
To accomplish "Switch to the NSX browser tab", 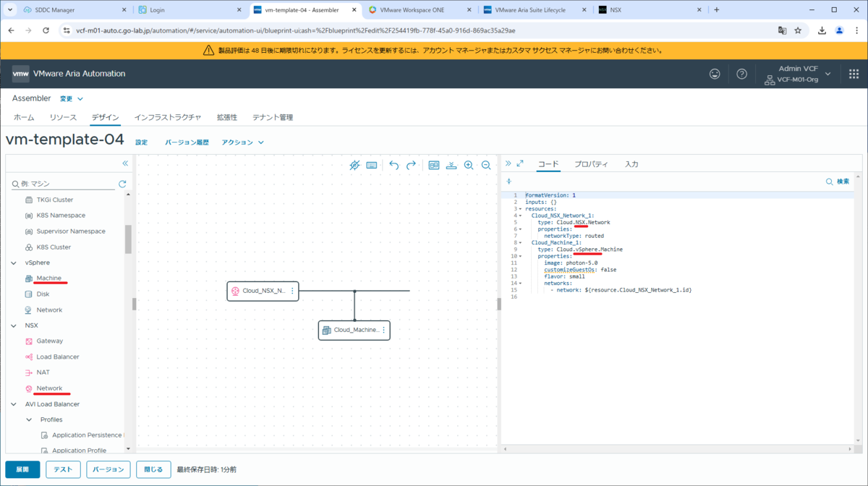I will 648,10.
